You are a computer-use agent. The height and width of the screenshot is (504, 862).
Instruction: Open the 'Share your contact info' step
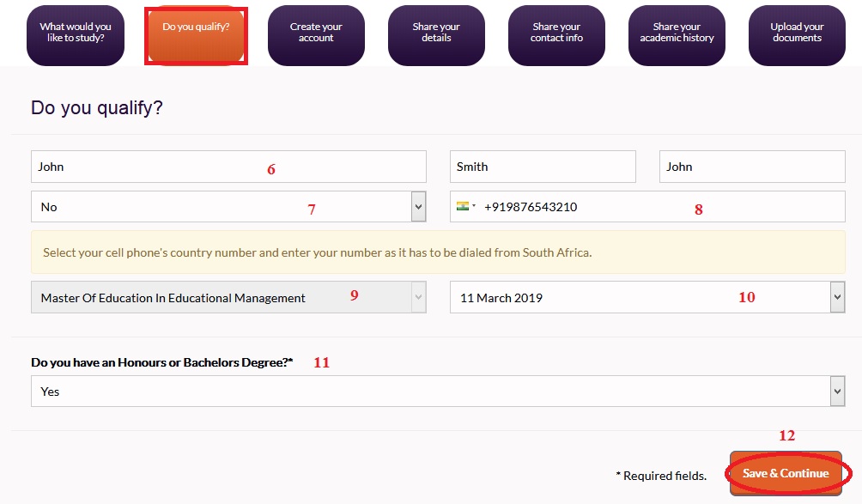coord(556,33)
